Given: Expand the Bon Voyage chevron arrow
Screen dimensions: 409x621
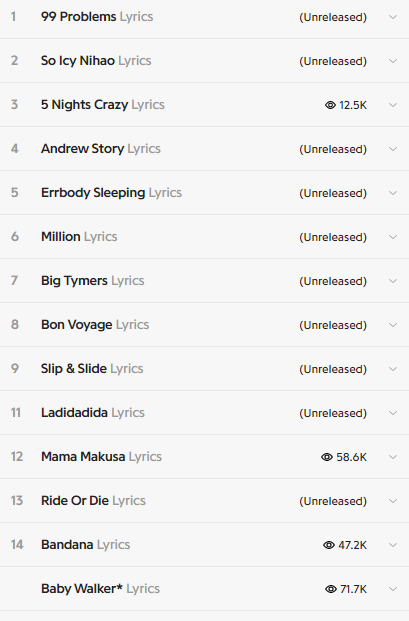Looking at the screenshot, I should [x=393, y=325].
